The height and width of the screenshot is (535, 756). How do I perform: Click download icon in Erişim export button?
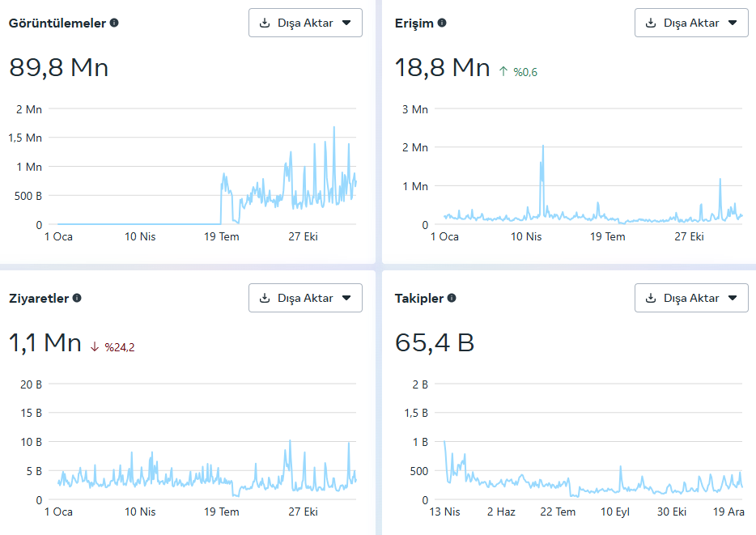pyautogui.click(x=651, y=23)
